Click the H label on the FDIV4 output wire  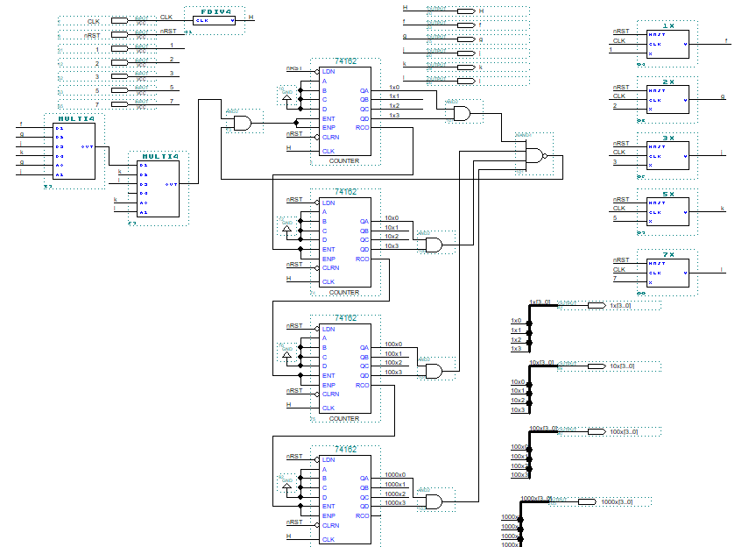[x=251, y=18]
